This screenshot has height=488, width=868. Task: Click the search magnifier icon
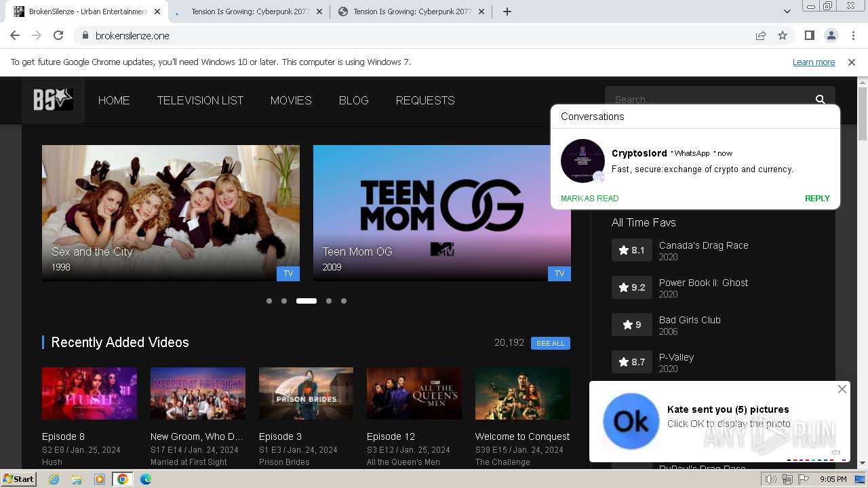tap(820, 100)
